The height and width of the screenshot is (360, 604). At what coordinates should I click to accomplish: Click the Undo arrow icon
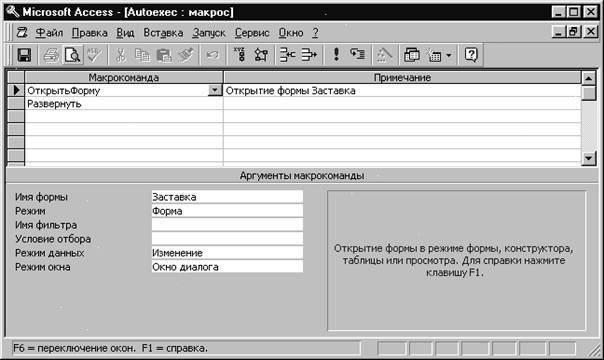tap(212, 55)
